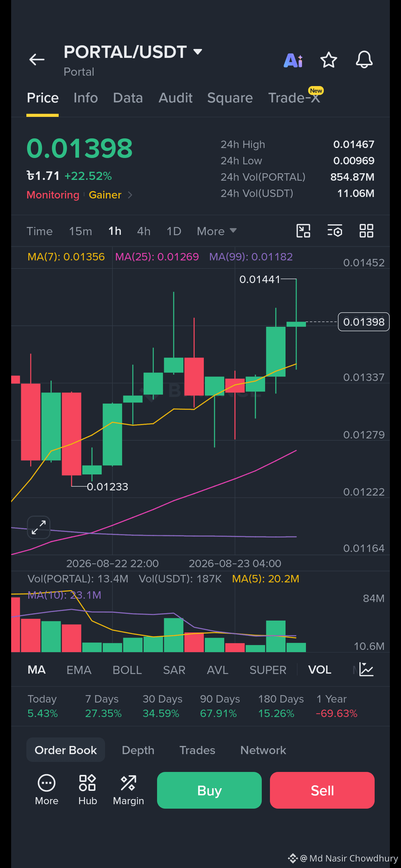Expand More timeframes dropdown
Image resolution: width=401 pixels, height=868 pixels.
217,231
